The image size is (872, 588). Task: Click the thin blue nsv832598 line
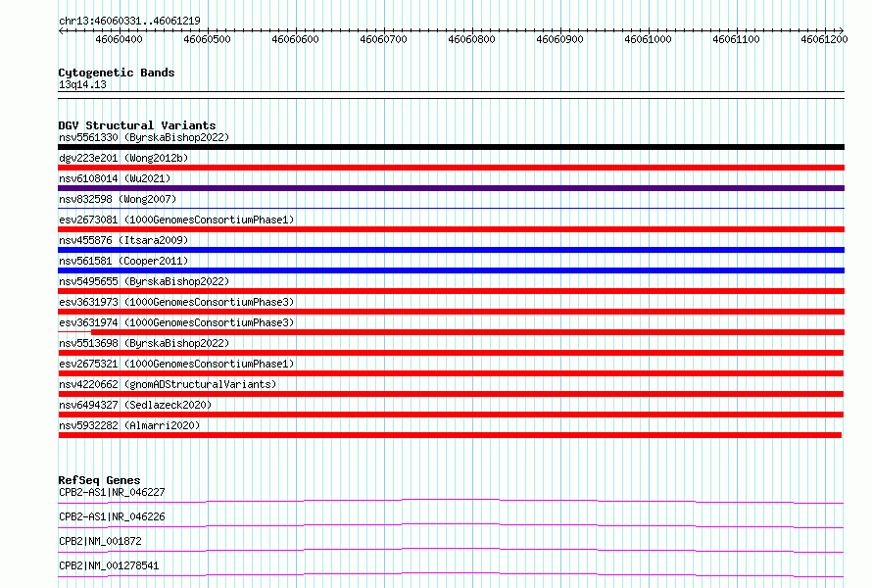(x=451, y=209)
